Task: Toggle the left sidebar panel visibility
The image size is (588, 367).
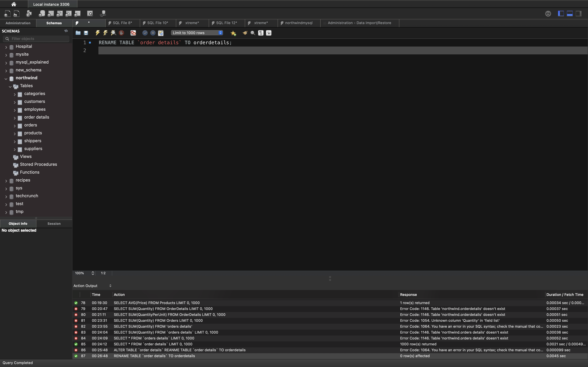Action: coord(561,14)
